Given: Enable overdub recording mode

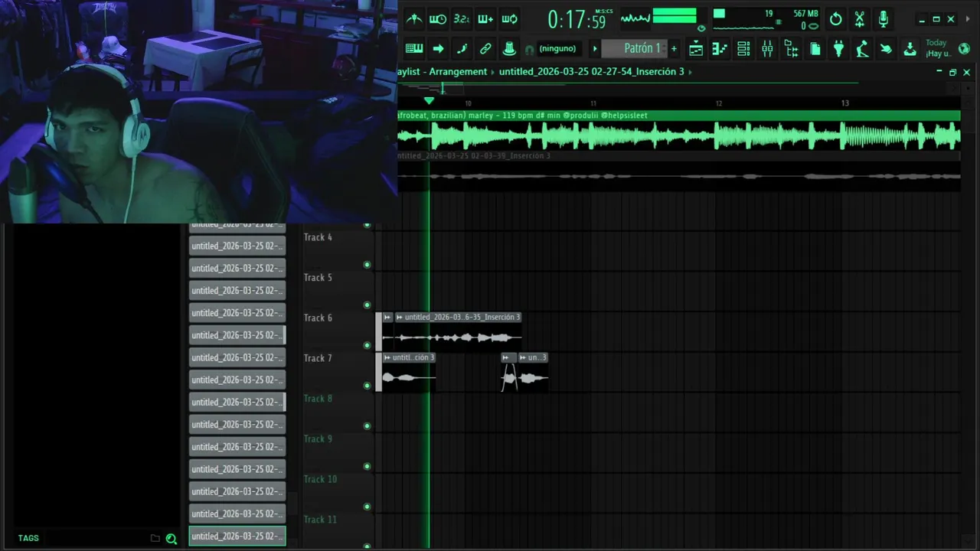Looking at the screenshot, I should coord(485,19).
